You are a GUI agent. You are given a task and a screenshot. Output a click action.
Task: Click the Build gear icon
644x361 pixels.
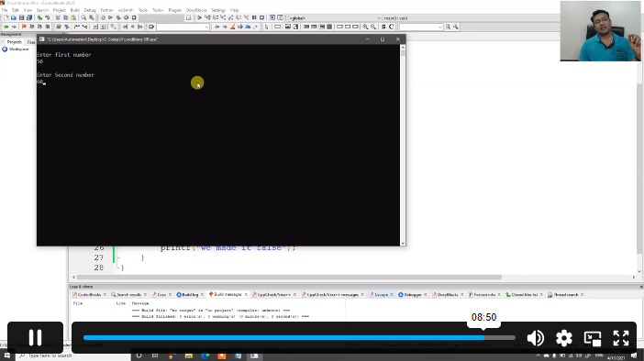click(x=103, y=18)
